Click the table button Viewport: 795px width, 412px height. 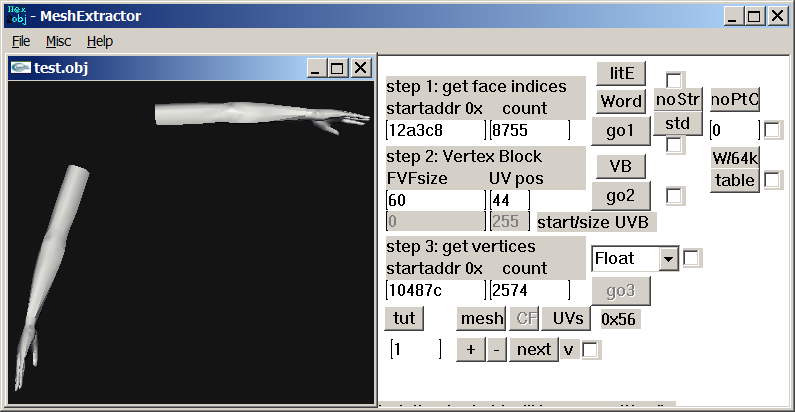point(735,180)
